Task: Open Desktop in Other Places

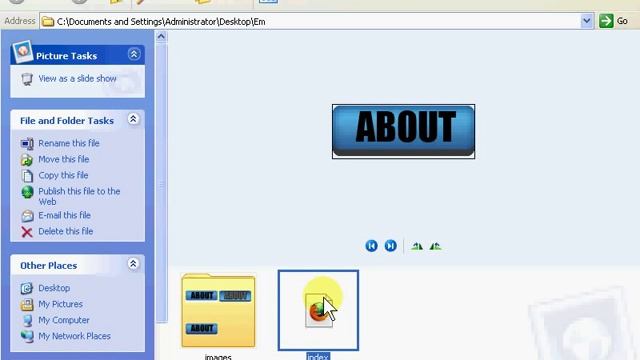Action: [54, 288]
